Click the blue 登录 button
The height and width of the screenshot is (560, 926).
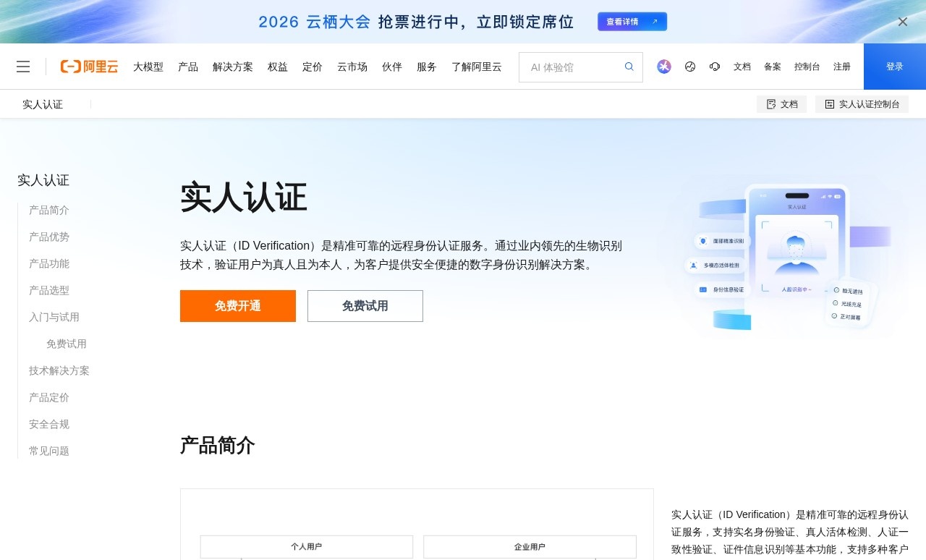tap(895, 67)
